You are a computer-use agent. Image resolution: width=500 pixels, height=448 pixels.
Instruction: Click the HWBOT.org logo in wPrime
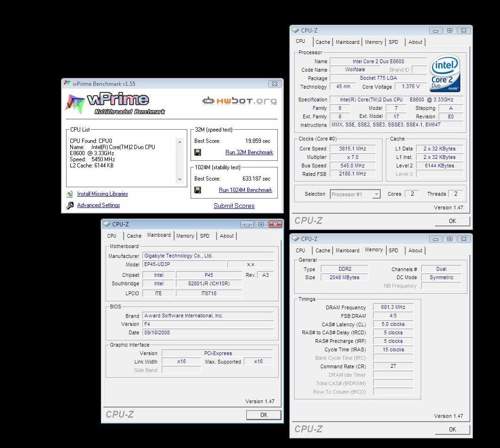point(239,101)
